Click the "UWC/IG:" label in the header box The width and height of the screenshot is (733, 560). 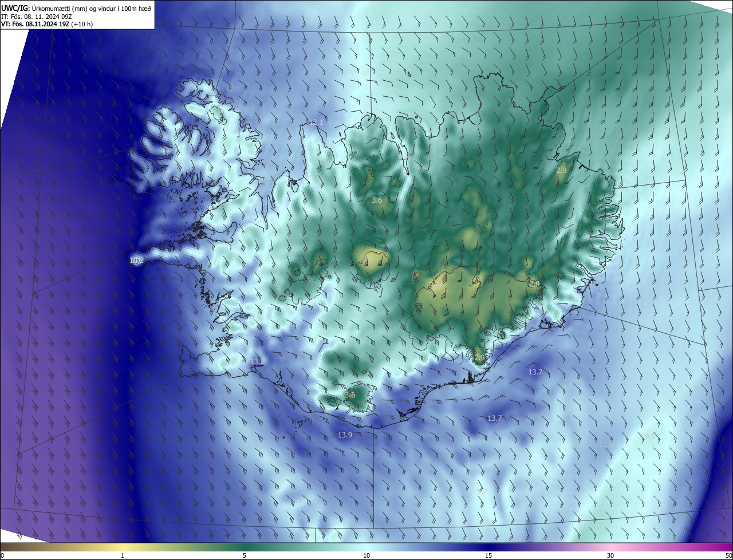point(15,8)
